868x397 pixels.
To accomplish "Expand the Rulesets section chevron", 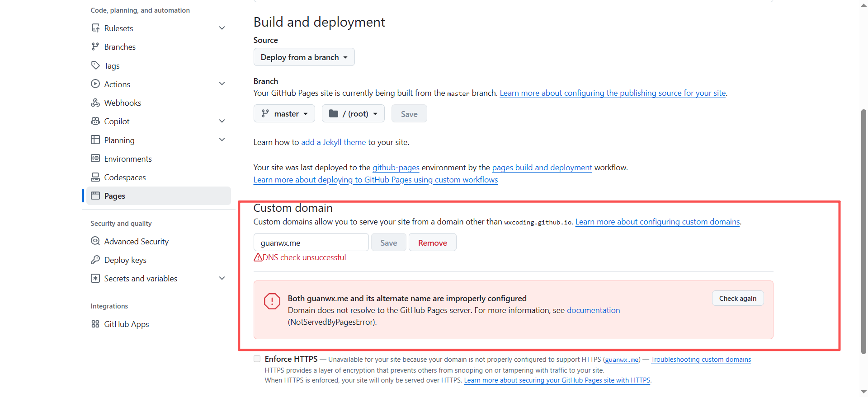I will coord(222,28).
